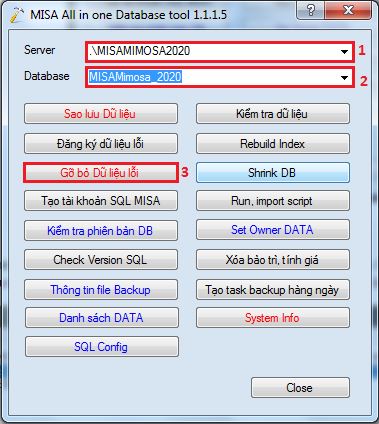Click the Tạo task backup hàng ngày button

pos(273,289)
